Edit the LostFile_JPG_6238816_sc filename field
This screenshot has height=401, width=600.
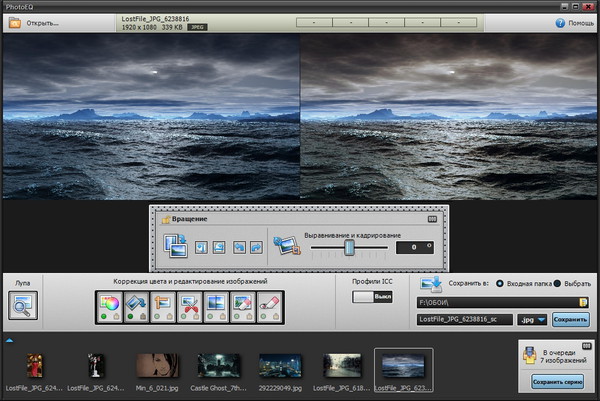[465, 319]
